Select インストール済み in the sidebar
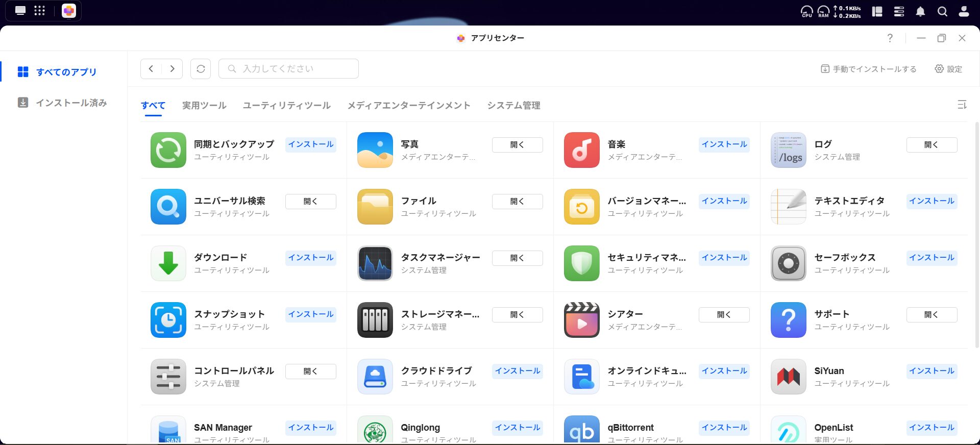 [x=71, y=103]
